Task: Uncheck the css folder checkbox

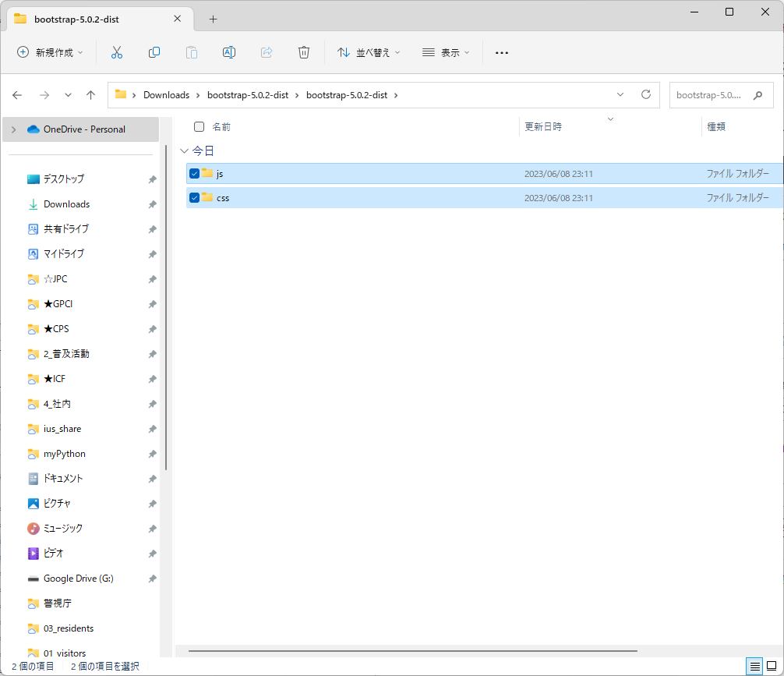Action: pyautogui.click(x=195, y=197)
